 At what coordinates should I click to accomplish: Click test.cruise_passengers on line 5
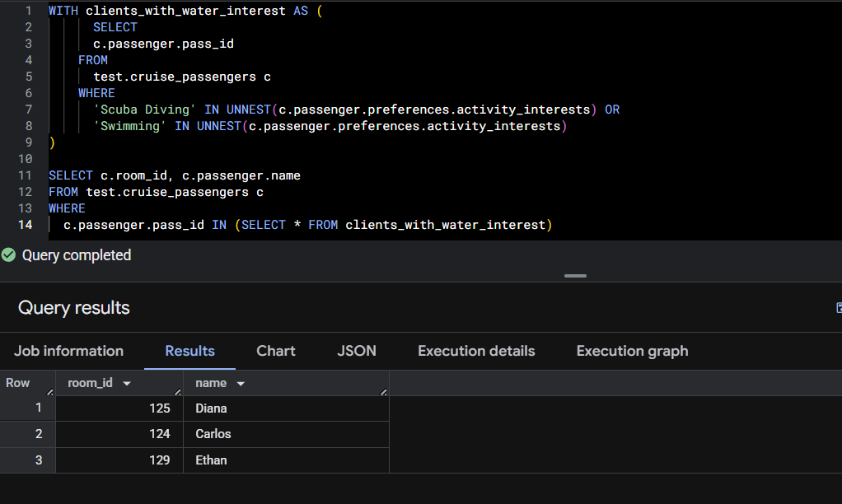click(x=175, y=77)
